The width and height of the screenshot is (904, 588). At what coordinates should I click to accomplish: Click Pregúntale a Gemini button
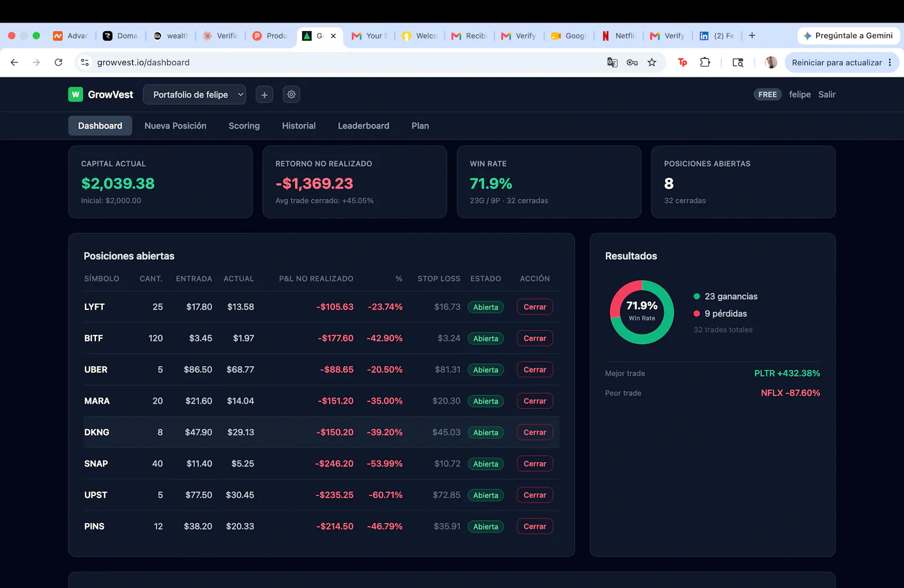[x=849, y=36]
